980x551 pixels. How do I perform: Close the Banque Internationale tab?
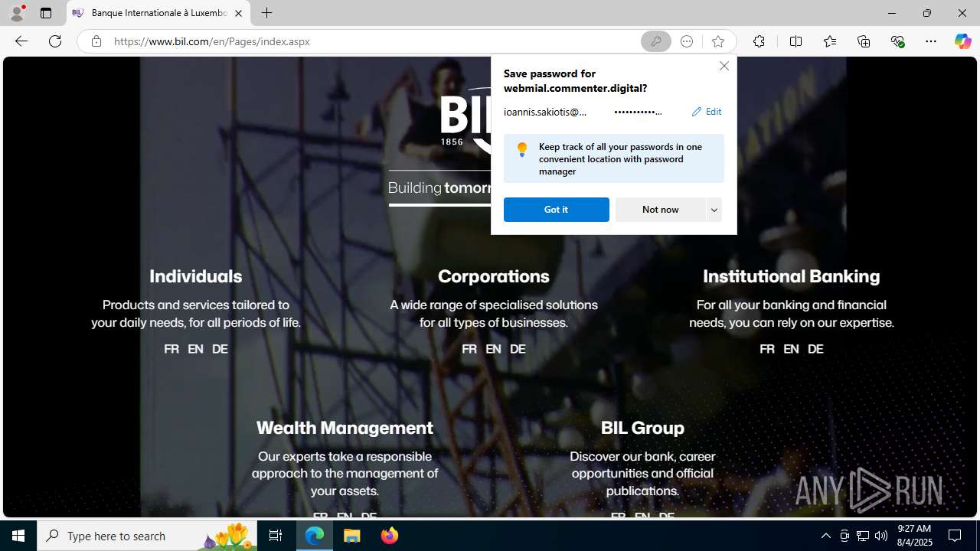[238, 13]
